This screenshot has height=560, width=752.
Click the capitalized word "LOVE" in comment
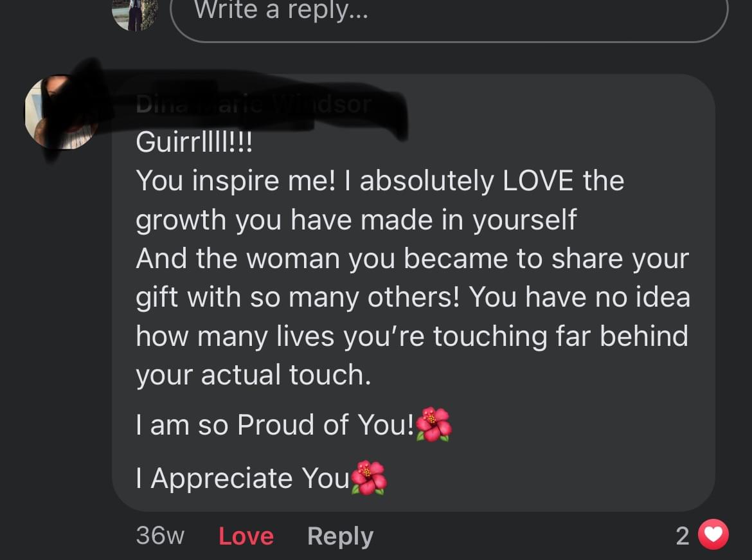539,181
